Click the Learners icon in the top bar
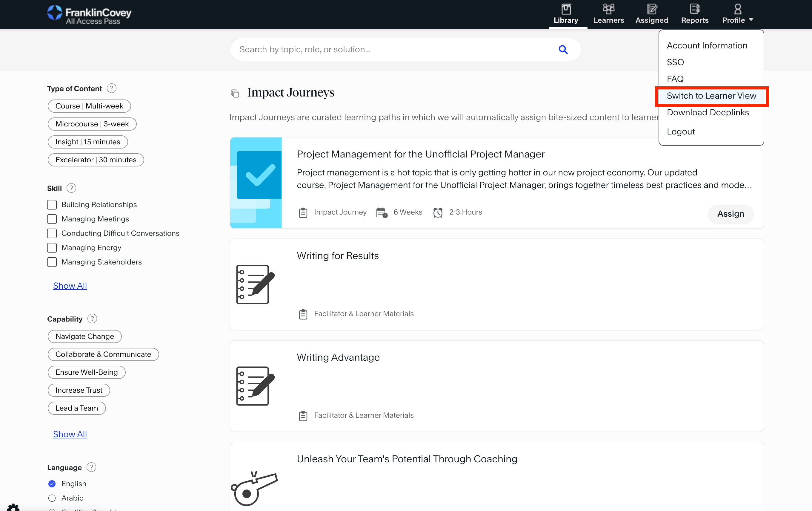 608,9
